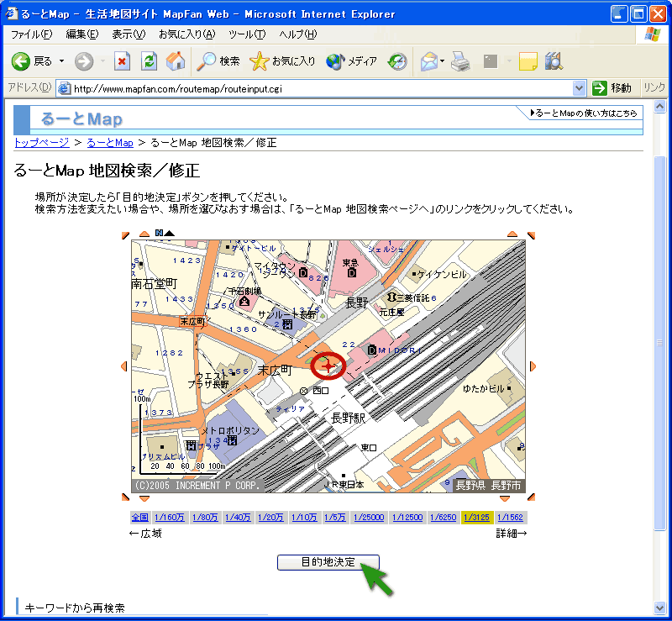Click the Forward arrow button

pos(84,61)
